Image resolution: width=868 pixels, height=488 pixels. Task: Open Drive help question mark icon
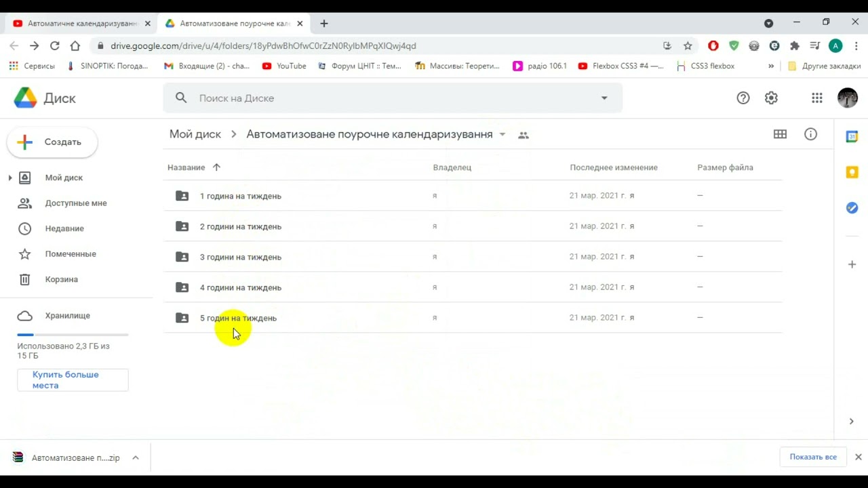point(743,98)
